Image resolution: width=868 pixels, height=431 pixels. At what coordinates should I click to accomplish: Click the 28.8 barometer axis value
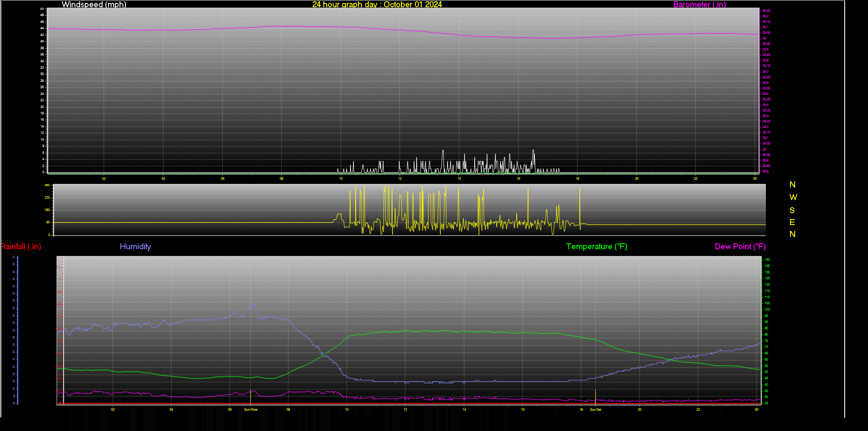(765, 172)
